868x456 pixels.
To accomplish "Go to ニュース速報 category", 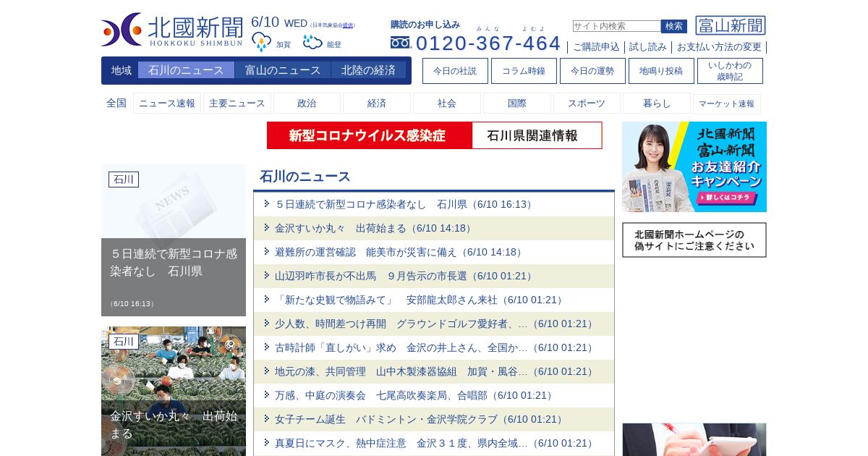I will 167,104.
